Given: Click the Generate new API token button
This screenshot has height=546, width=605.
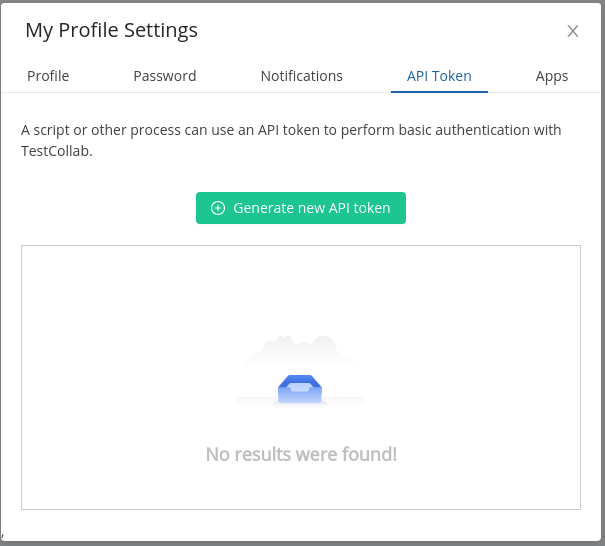Looking at the screenshot, I should pos(301,208).
